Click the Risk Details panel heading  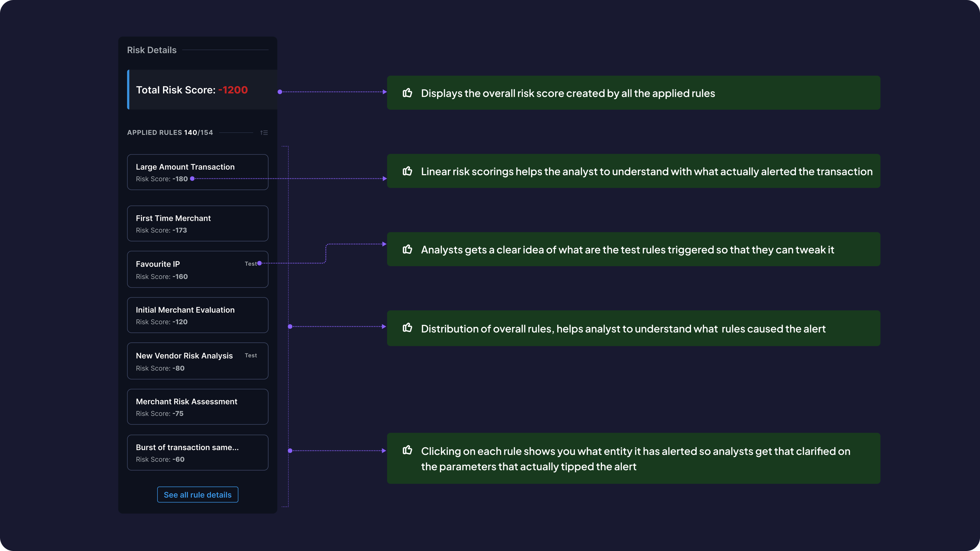coord(152,50)
